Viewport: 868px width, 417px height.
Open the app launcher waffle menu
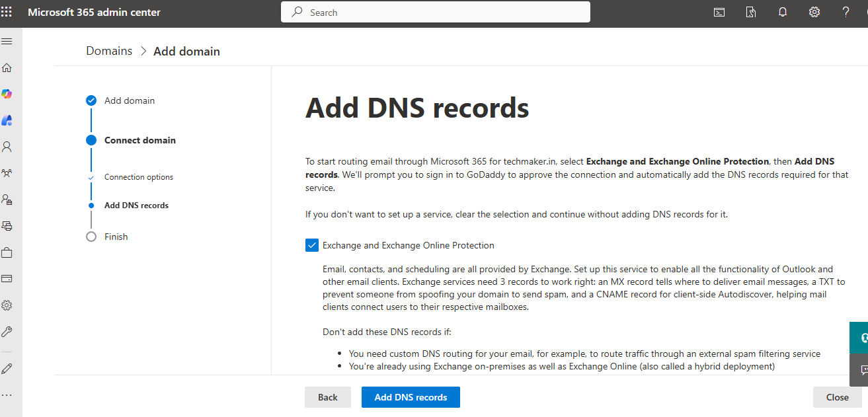tap(7, 12)
